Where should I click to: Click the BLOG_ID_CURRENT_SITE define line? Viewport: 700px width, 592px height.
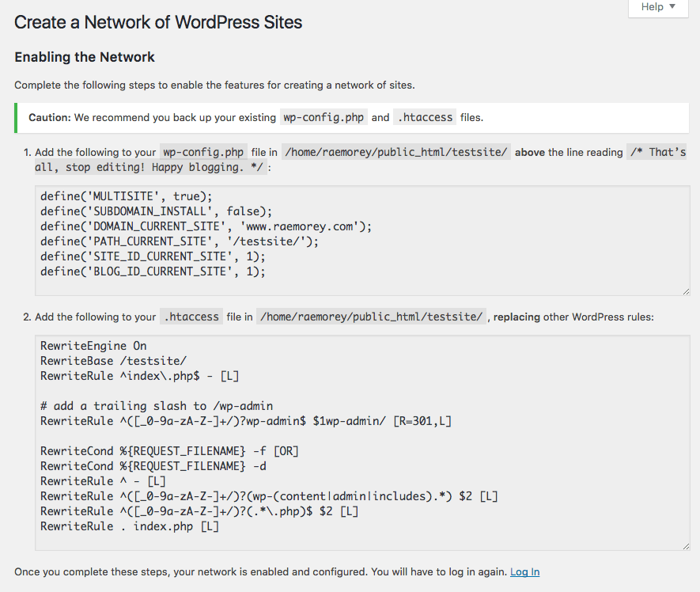click(x=153, y=271)
